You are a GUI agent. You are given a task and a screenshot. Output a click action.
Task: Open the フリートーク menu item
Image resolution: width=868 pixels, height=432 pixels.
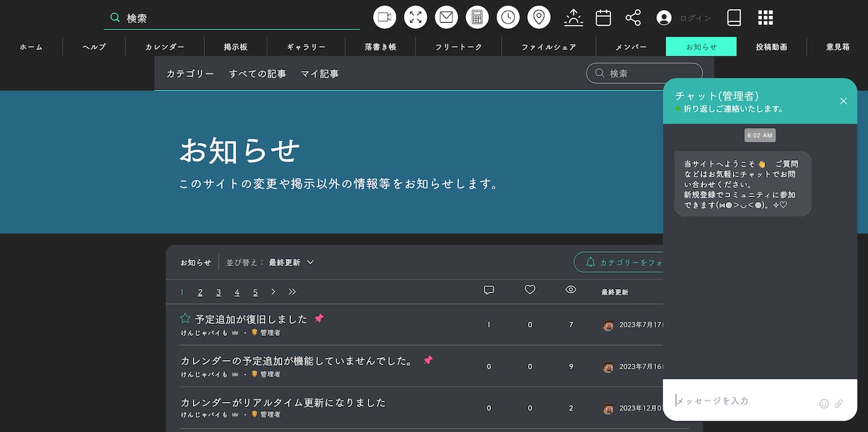click(459, 47)
